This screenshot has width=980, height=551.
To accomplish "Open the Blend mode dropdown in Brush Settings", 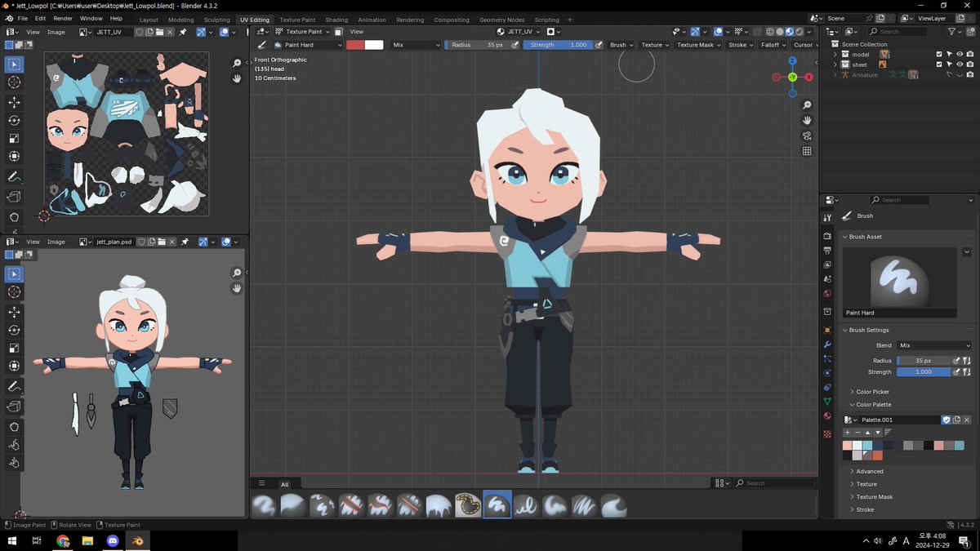I will tap(933, 345).
